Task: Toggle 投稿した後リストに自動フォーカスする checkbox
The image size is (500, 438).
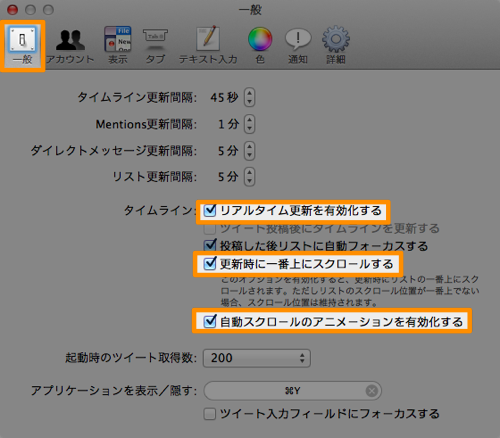Action: coord(210,246)
